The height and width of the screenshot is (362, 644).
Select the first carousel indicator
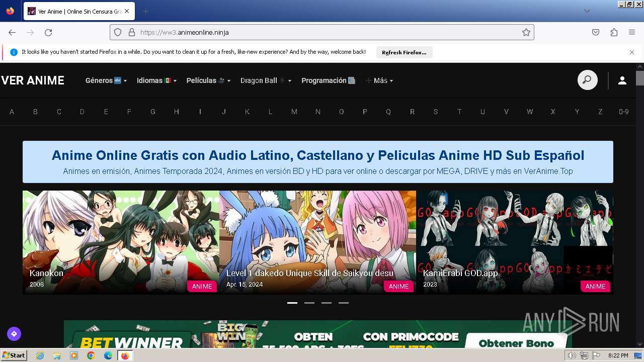(x=292, y=303)
